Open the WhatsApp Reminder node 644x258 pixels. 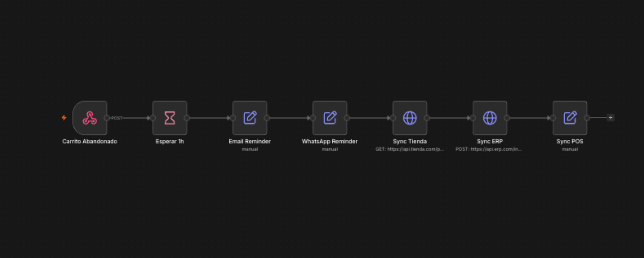pos(330,118)
